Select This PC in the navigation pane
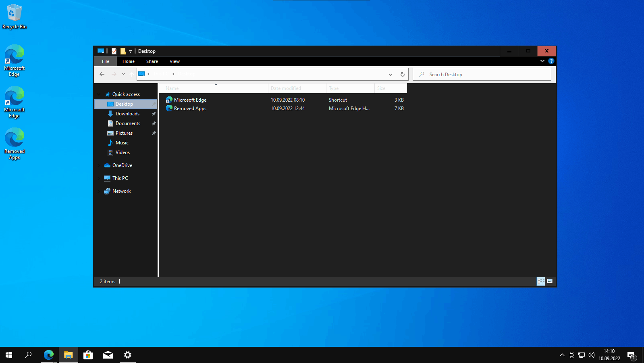The width and height of the screenshot is (644, 363). pyautogui.click(x=120, y=178)
